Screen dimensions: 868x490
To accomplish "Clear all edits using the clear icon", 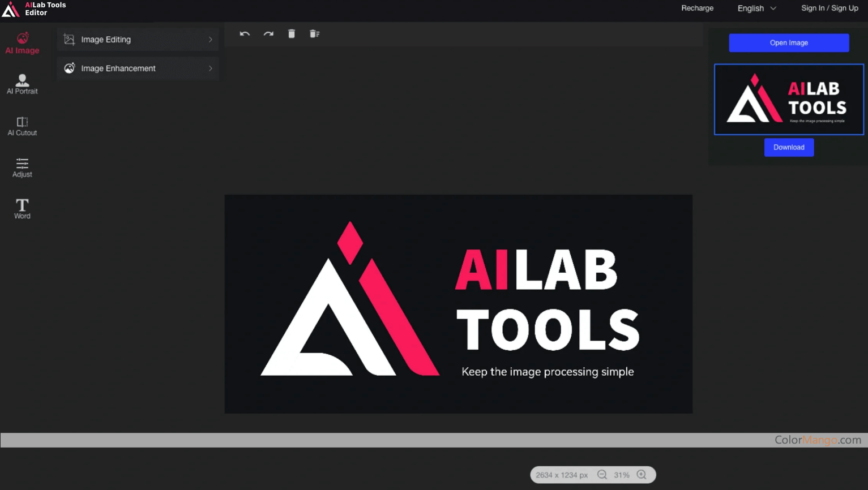I will [314, 33].
